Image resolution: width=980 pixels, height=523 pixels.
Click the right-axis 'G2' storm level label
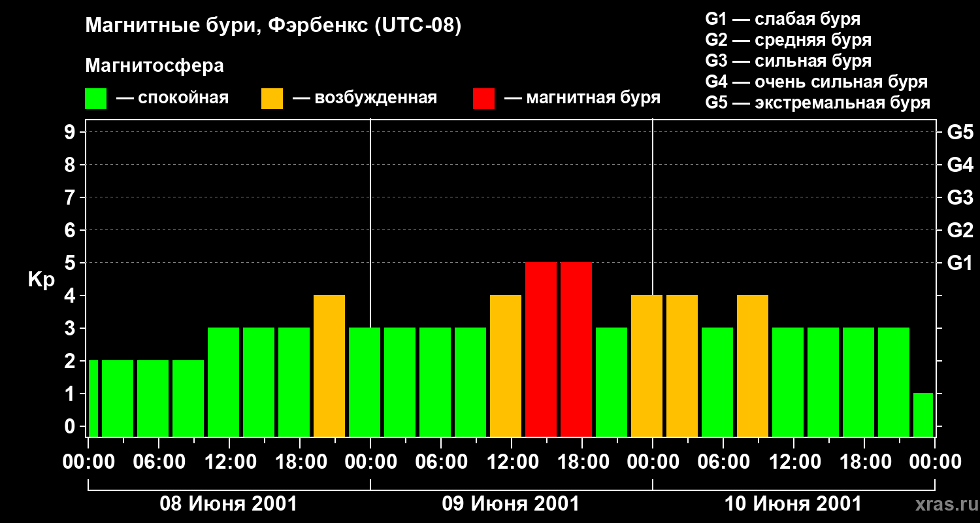960,230
